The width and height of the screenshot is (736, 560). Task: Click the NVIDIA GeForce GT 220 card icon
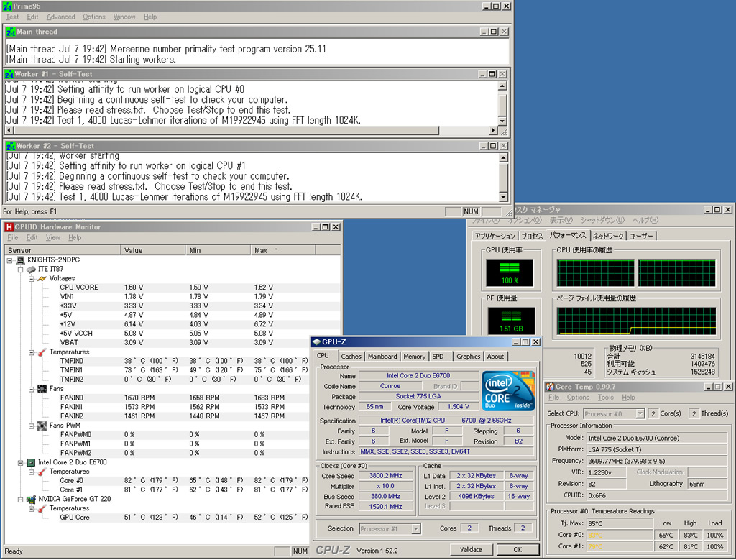(31, 500)
